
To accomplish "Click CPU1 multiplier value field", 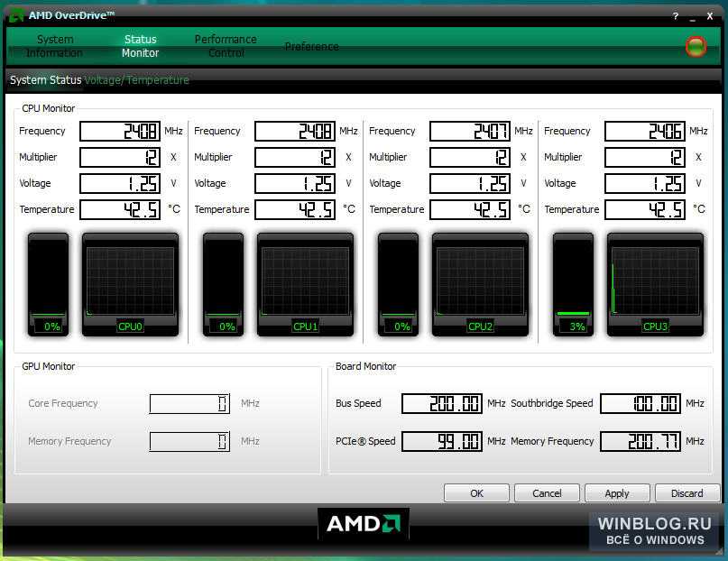I will tap(295, 157).
